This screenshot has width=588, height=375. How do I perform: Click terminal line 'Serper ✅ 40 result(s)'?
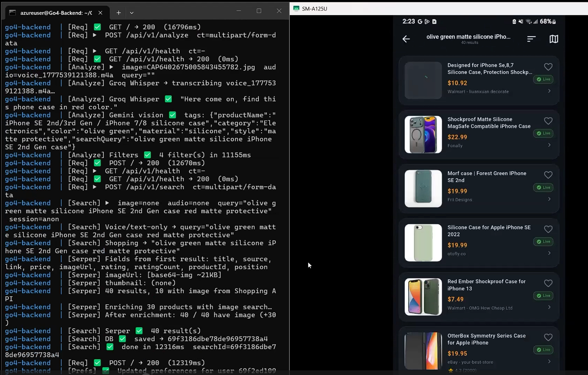pos(153,331)
